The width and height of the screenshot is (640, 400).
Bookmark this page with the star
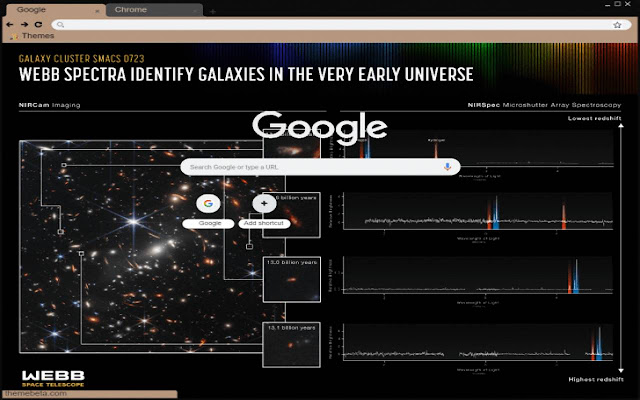point(617,25)
